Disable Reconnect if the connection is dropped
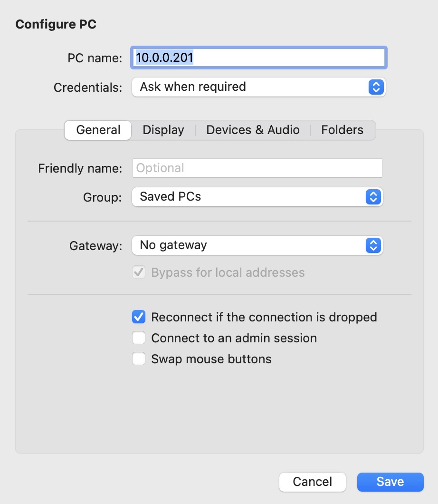 click(139, 317)
